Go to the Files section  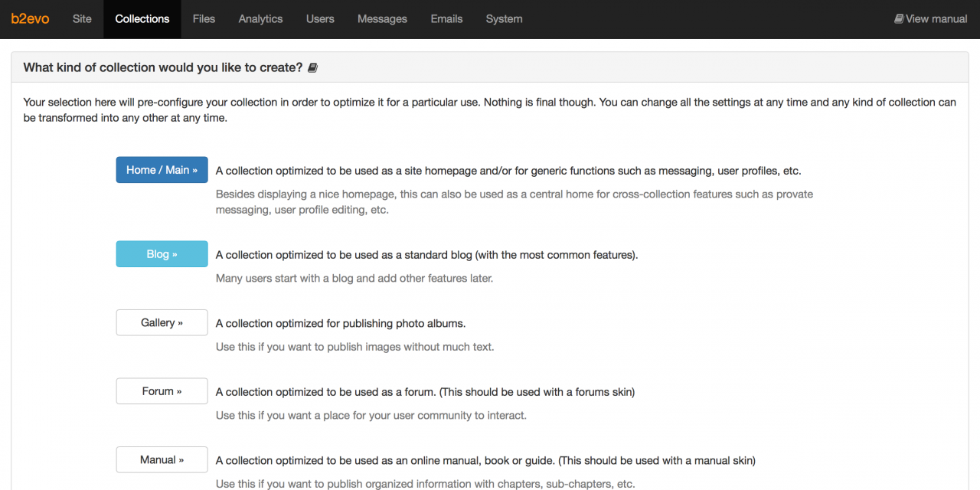[204, 19]
